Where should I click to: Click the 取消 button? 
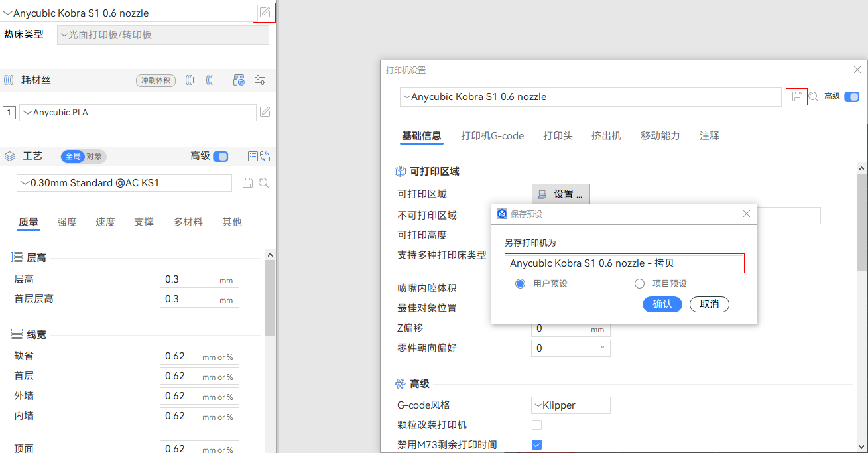pyautogui.click(x=710, y=304)
